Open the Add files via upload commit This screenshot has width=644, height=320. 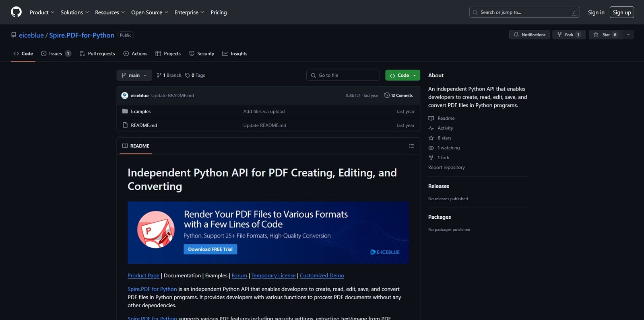point(264,111)
